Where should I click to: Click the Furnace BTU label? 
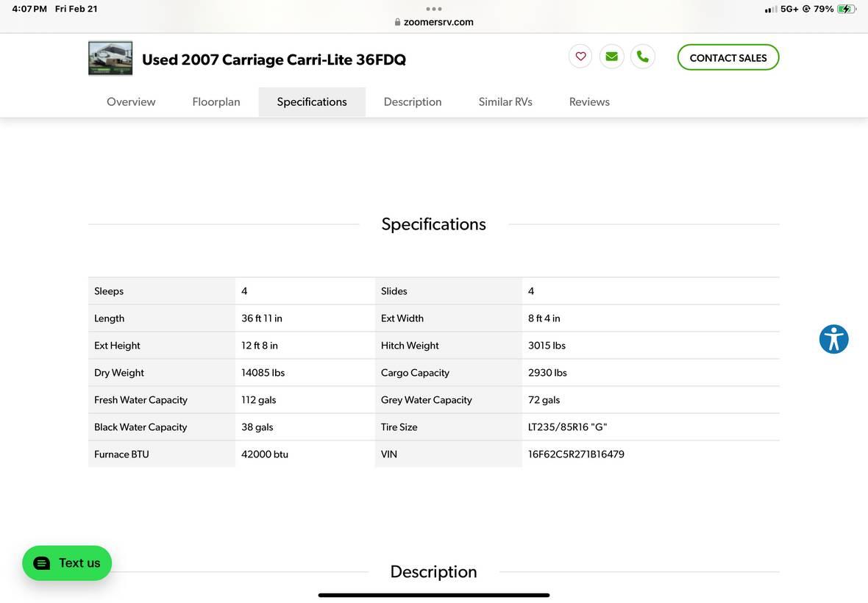click(122, 454)
